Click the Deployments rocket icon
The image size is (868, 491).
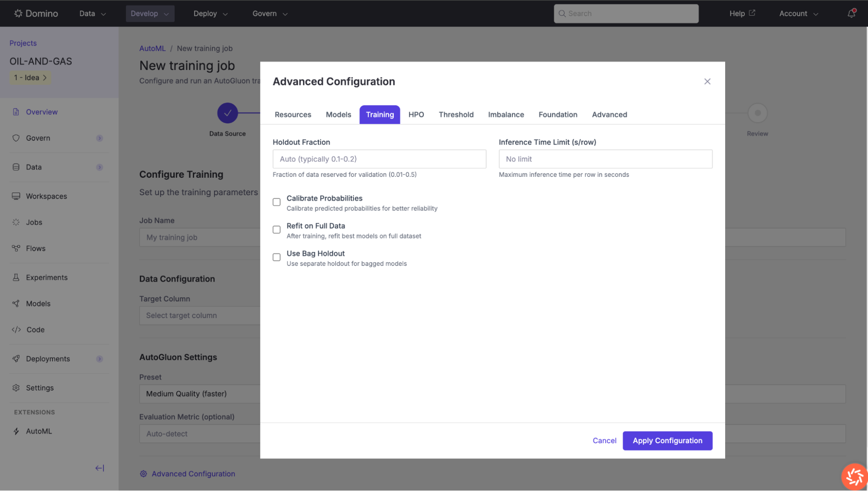(16, 358)
